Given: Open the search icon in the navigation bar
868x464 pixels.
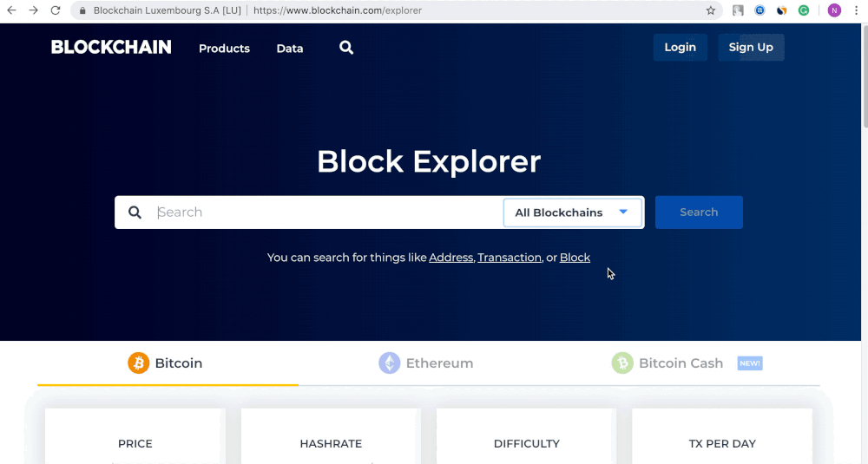Looking at the screenshot, I should pyautogui.click(x=346, y=48).
